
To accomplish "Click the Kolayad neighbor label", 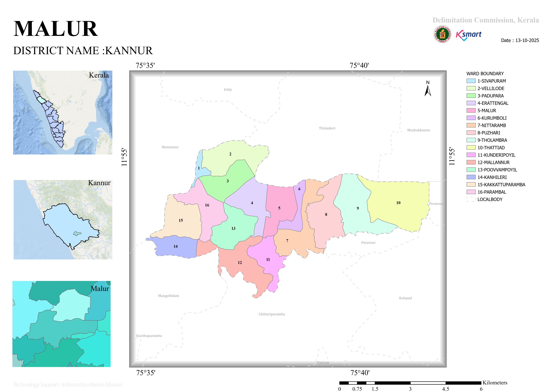I will click(405, 298).
